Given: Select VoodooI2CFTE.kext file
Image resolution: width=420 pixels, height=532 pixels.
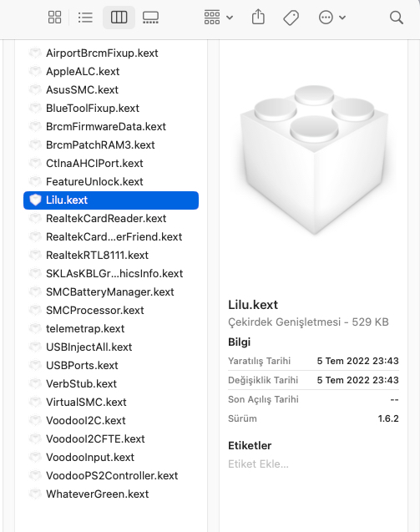Looking at the screenshot, I should pos(111,438).
